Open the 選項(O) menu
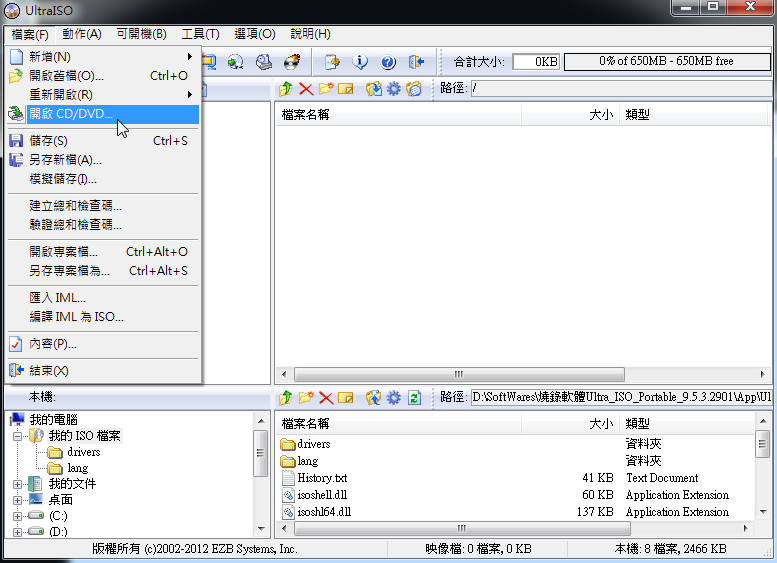The height and width of the screenshot is (563, 777). pos(255,34)
